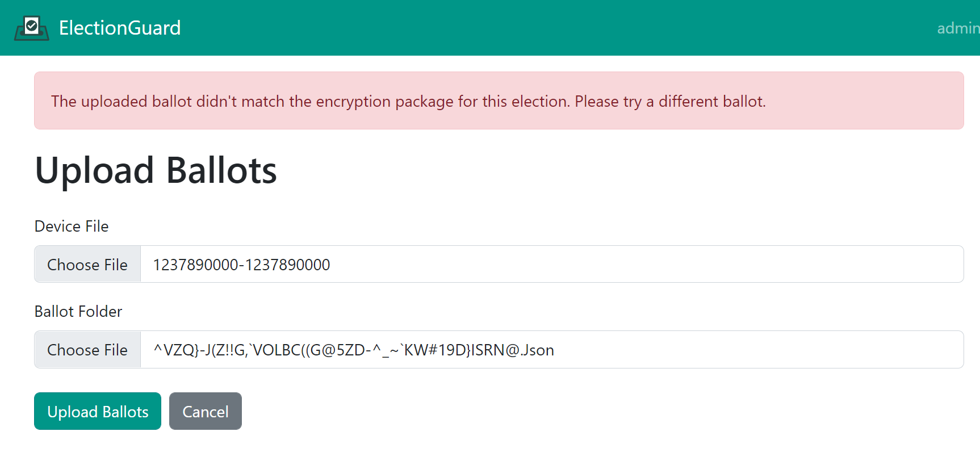Select the red error alert banner
Screen dimensions: 980x465
click(499, 100)
